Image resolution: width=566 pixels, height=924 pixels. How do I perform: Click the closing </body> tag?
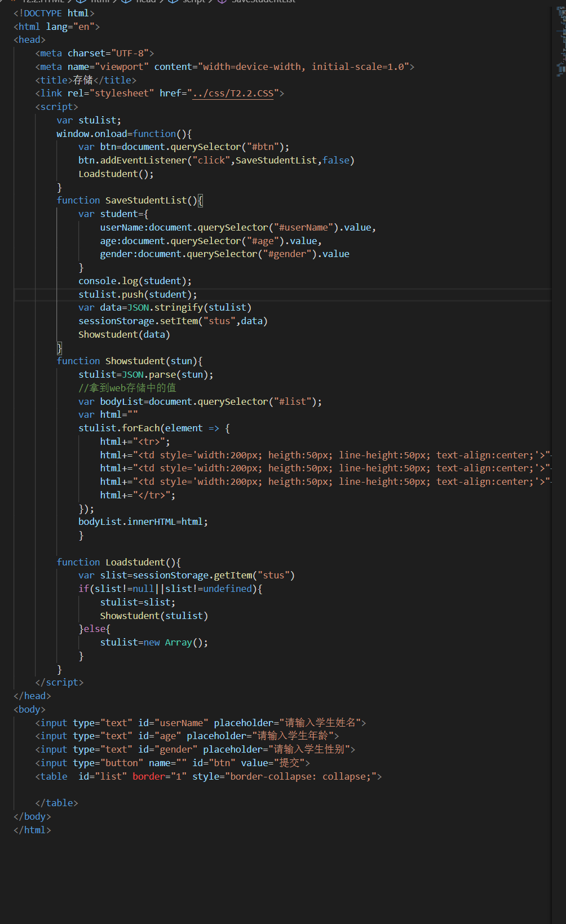click(32, 816)
